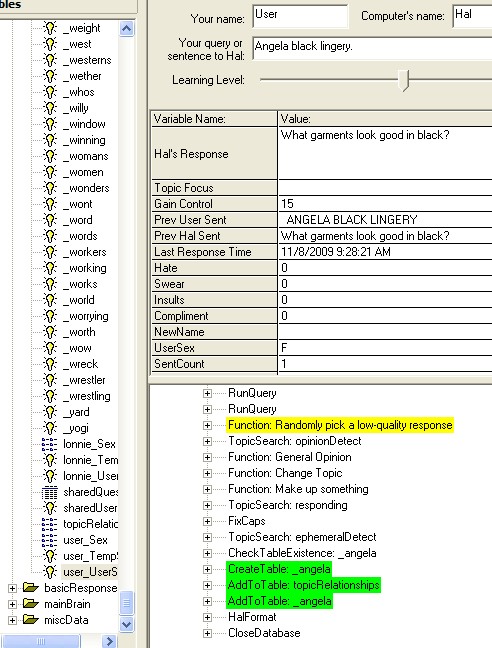Select the TopicSearch: responding step

click(x=288, y=505)
